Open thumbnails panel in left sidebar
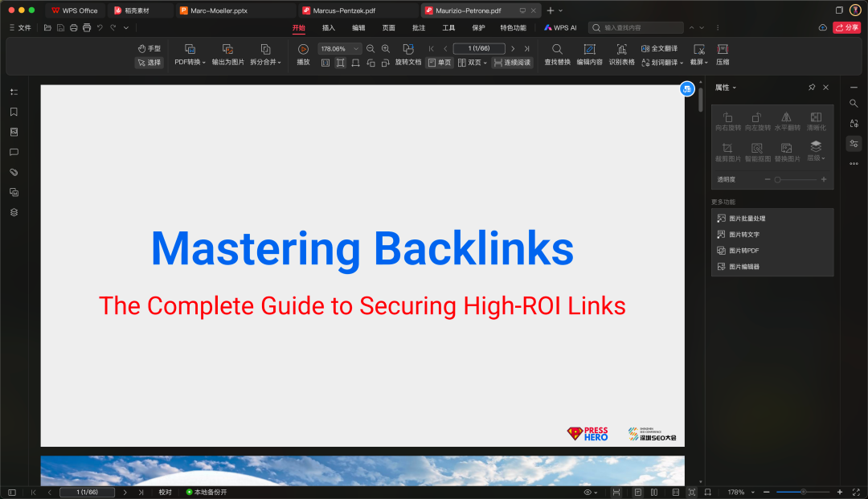 pos(14,132)
